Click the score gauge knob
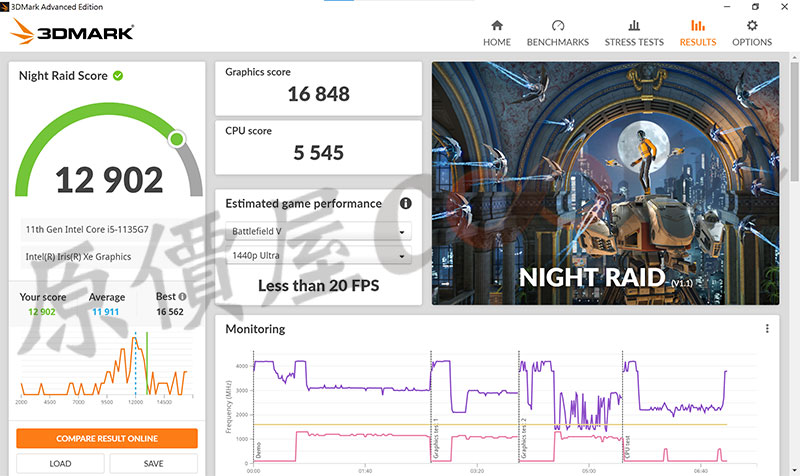Image resolution: width=800 pixels, height=476 pixels. point(177,139)
